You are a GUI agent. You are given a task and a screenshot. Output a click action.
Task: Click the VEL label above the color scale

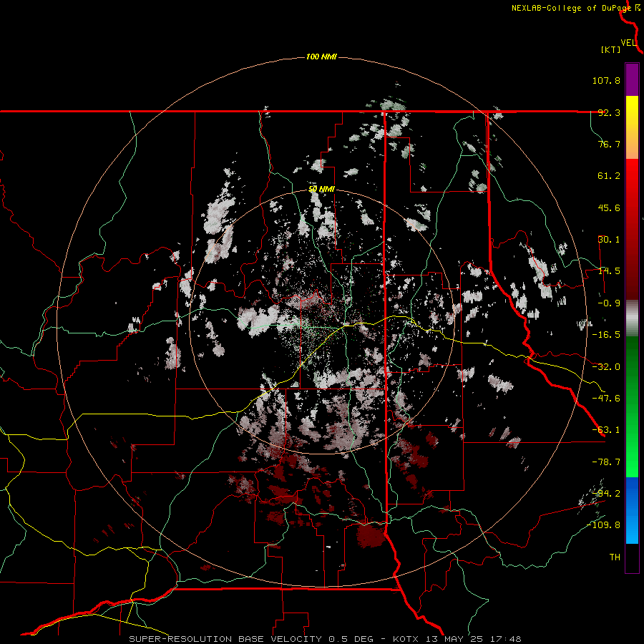(x=628, y=43)
